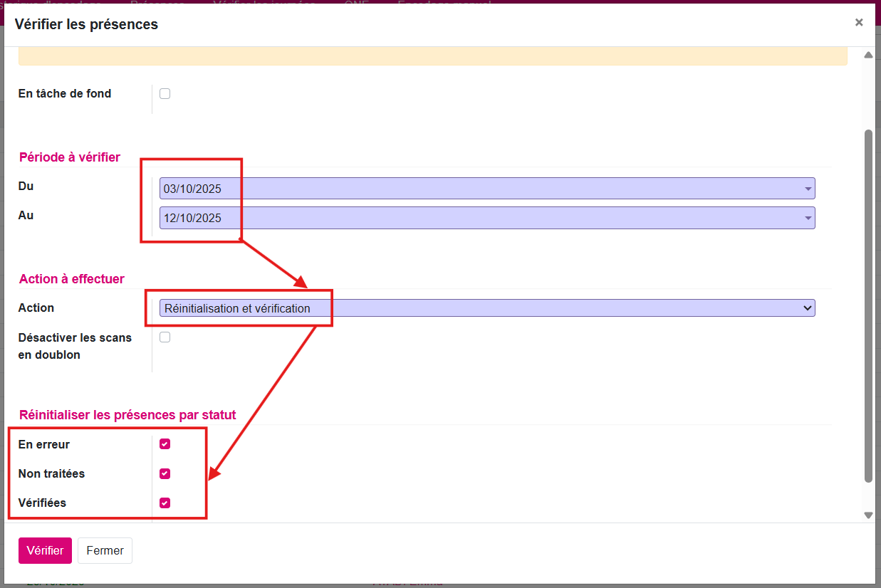Viewport: 881px width, 588px height.
Task: Close the Vérifier les présences dialog
Action: [859, 22]
